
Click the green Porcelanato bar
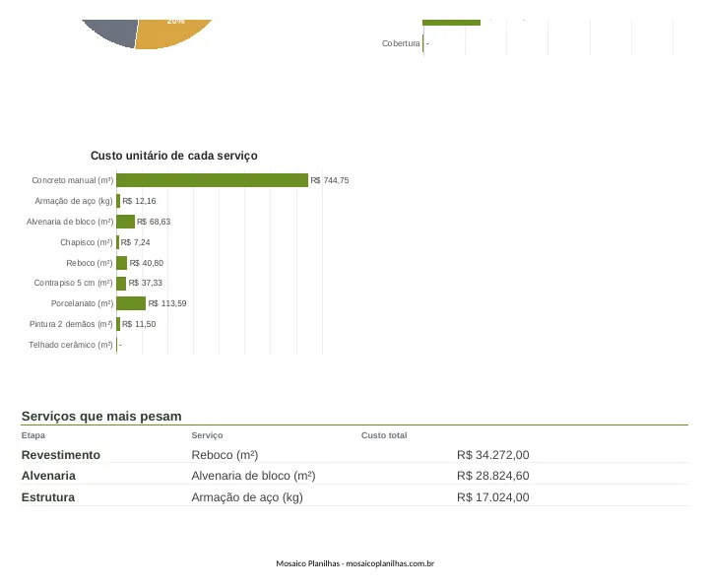[x=131, y=303]
